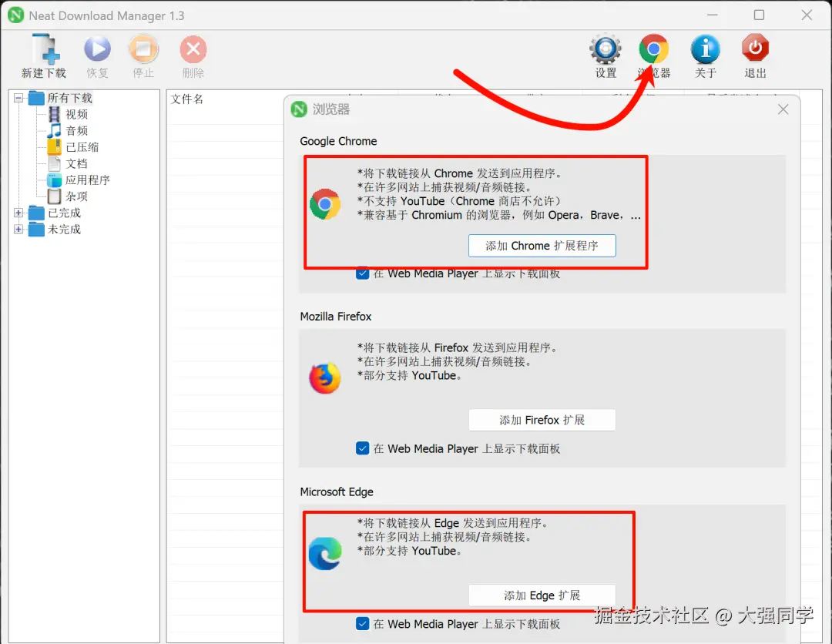
Task: Click the Exit (退出) power icon
Action: 755,49
